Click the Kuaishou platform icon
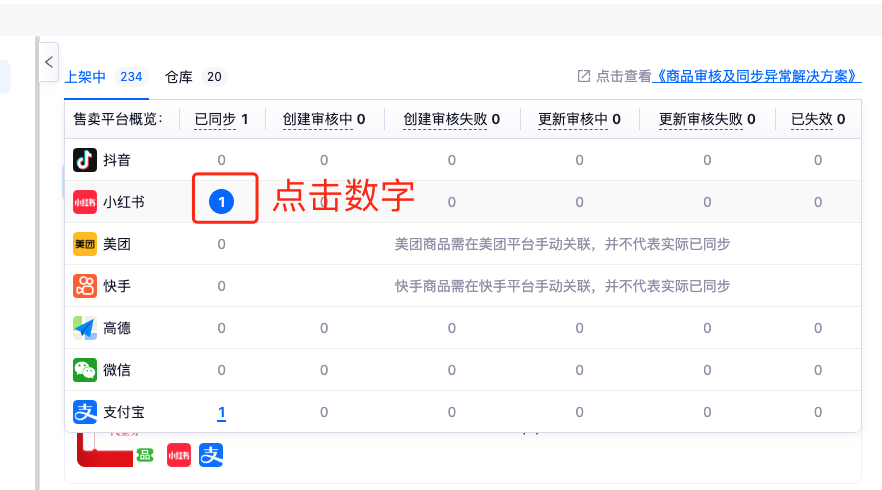882x490 pixels. [85, 286]
